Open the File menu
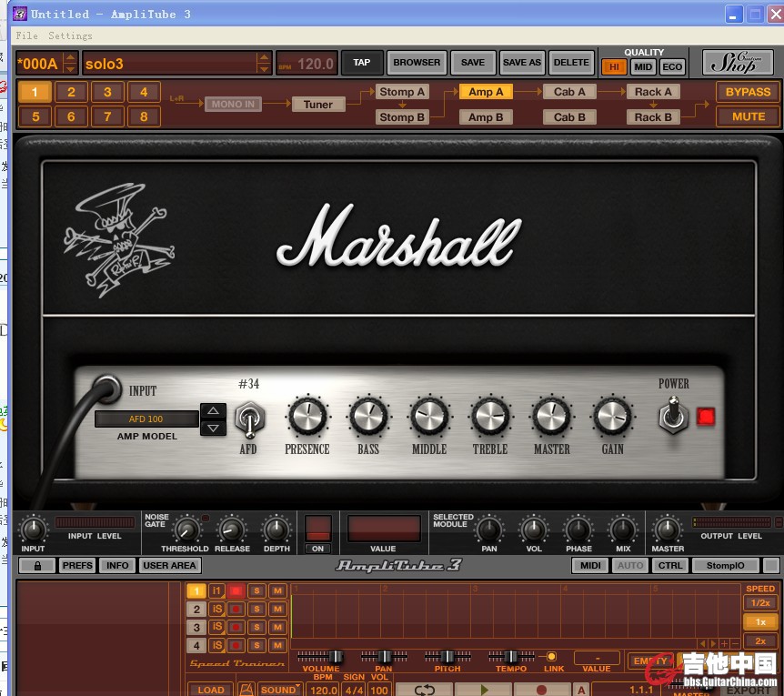Image resolution: width=784 pixels, height=696 pixels. pos(26,35)
